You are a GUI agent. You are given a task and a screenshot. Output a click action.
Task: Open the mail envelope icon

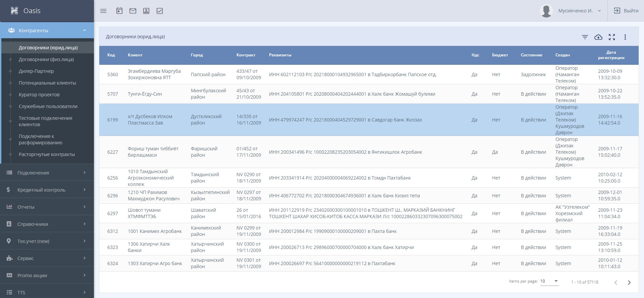click(x=133, y=11)
